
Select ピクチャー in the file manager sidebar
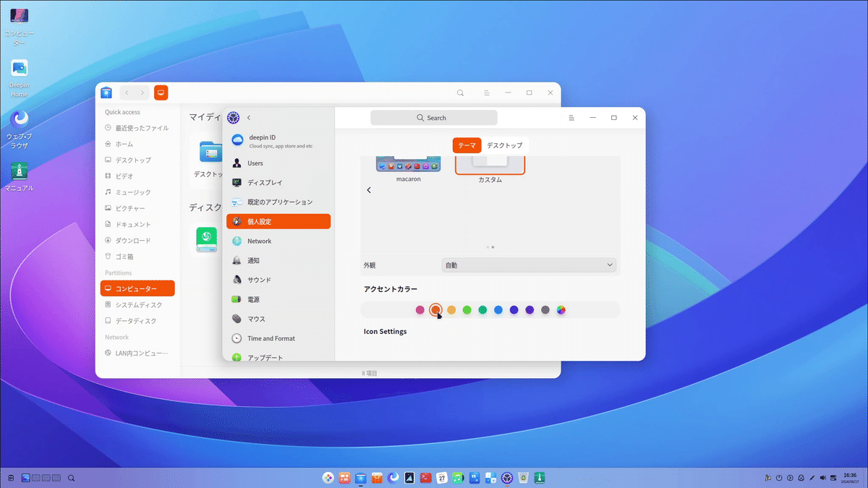tap(137, 208)
